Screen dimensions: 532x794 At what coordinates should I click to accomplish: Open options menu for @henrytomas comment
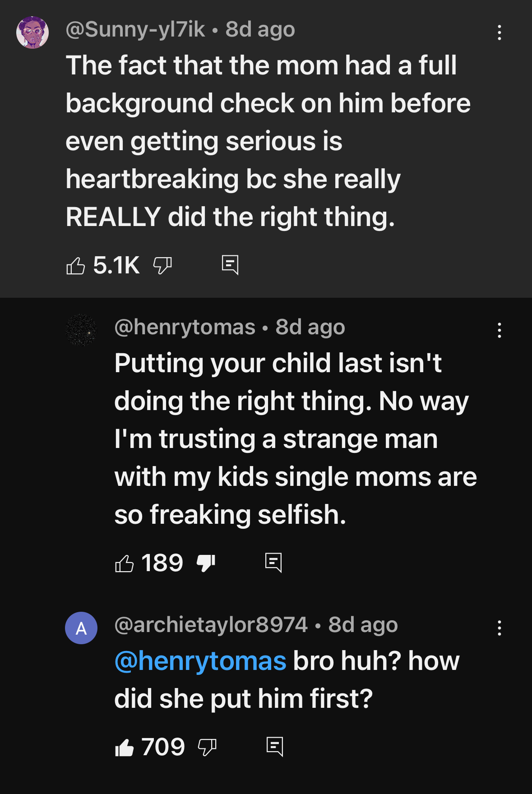499,330
